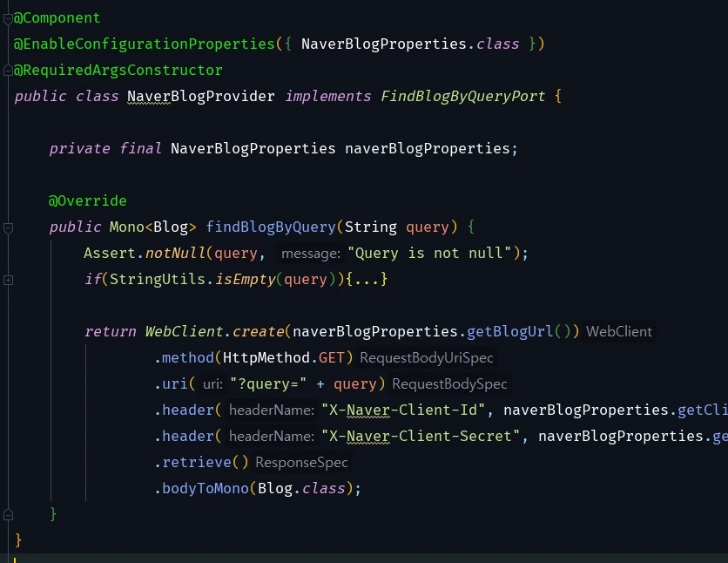
Task: Click the "X-Naver-Client-Id" header string
Action: [403, 410]
